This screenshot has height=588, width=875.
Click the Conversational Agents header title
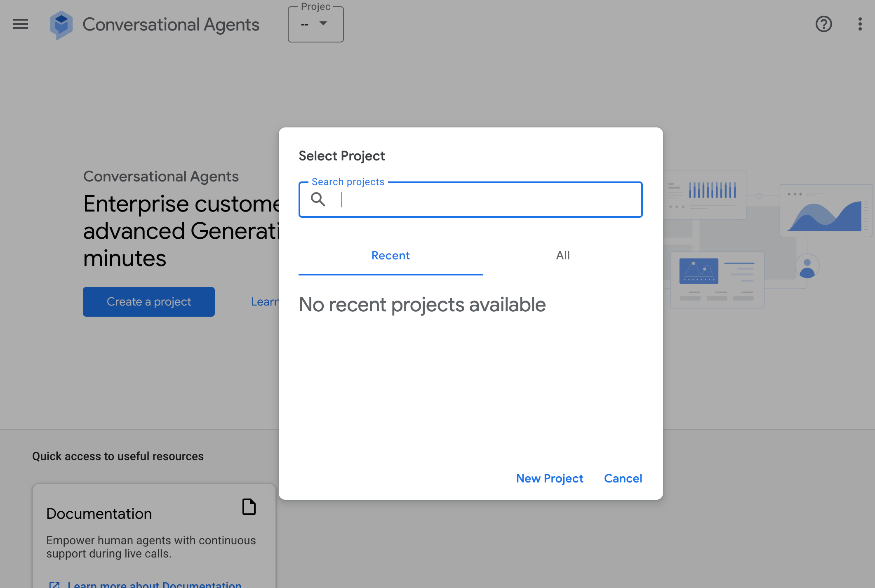[171, 25]
